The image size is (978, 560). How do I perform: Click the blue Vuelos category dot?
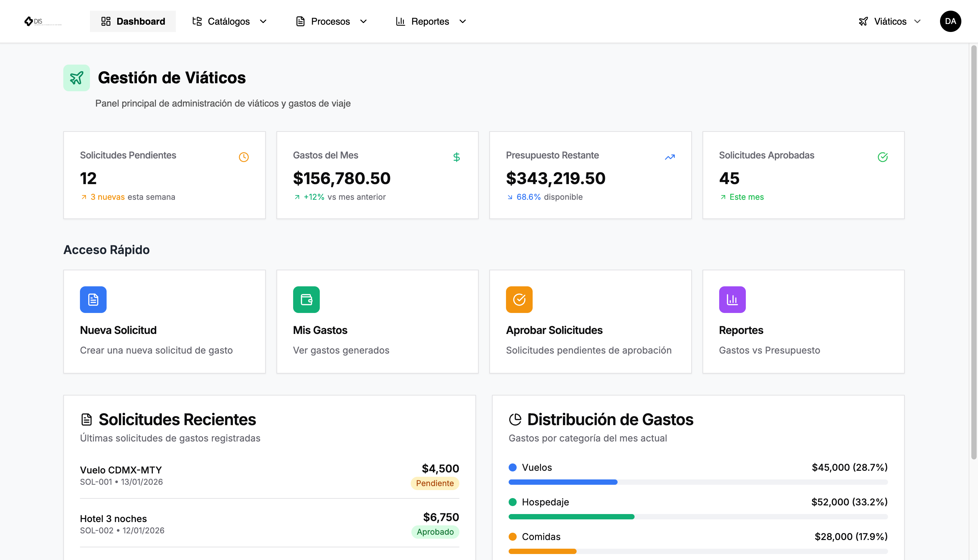point(512,467)
